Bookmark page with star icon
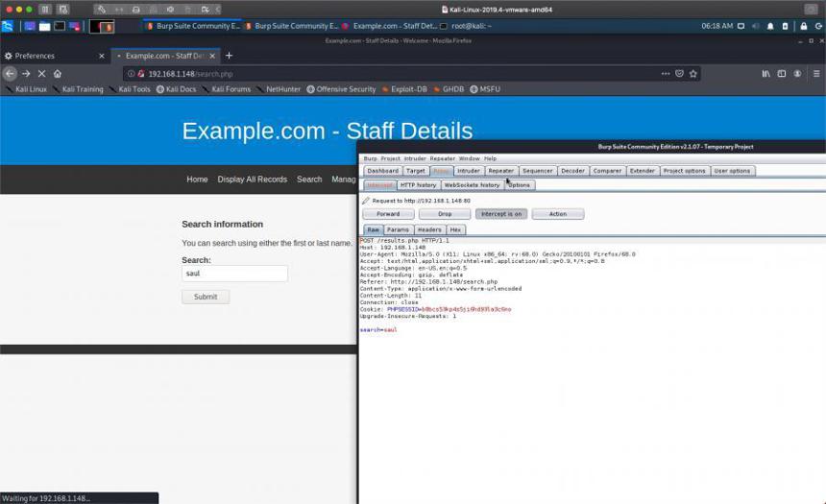The image size is (826, 504). click(693, 74)
